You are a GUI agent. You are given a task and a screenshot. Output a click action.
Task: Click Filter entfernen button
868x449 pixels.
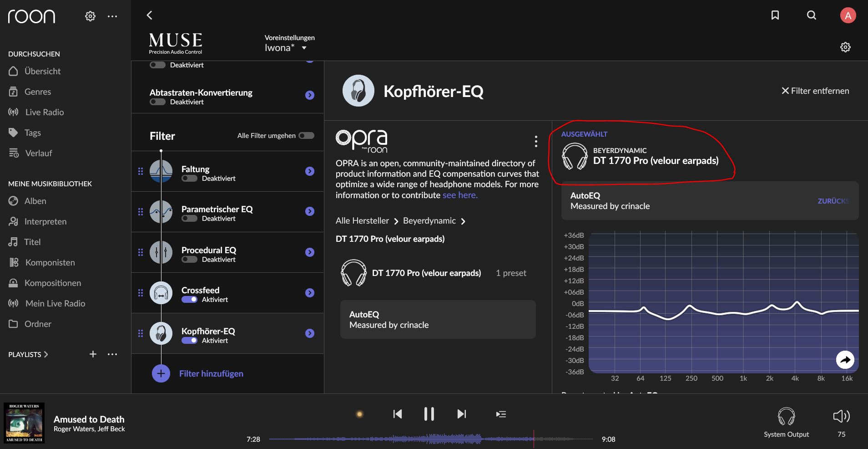click(x=815, y=91)
